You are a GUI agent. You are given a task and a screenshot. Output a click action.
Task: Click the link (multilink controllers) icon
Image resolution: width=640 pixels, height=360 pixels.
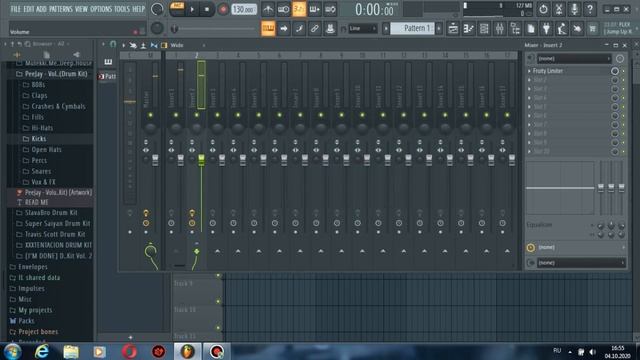coord(315,29)
